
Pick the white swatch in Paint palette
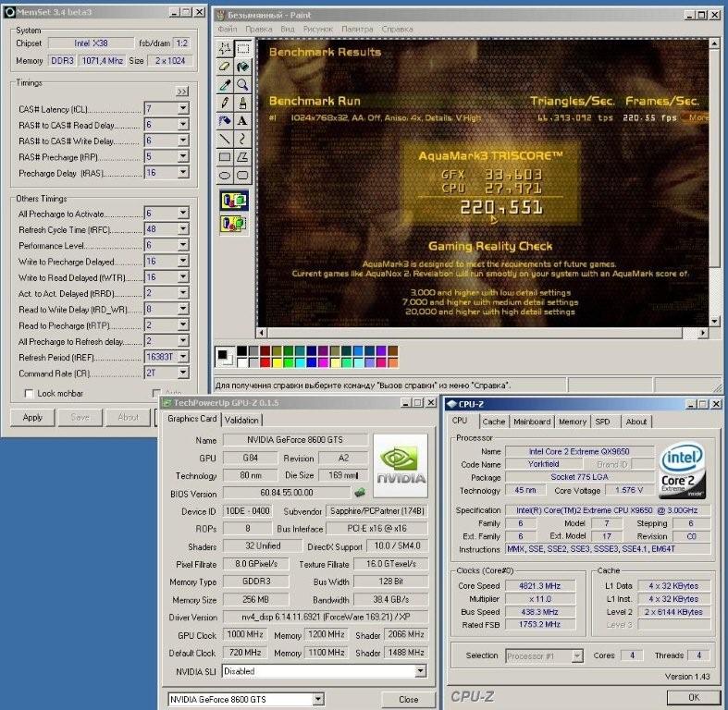(x=241, y=362)
